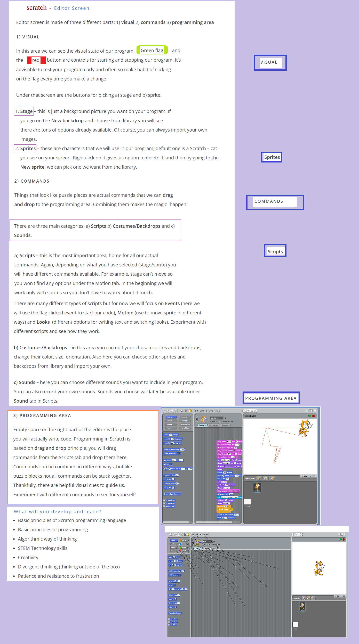Toggle sprite lock icon in blank-script Scratch window
359x644 pixels.
click(214, 541)
